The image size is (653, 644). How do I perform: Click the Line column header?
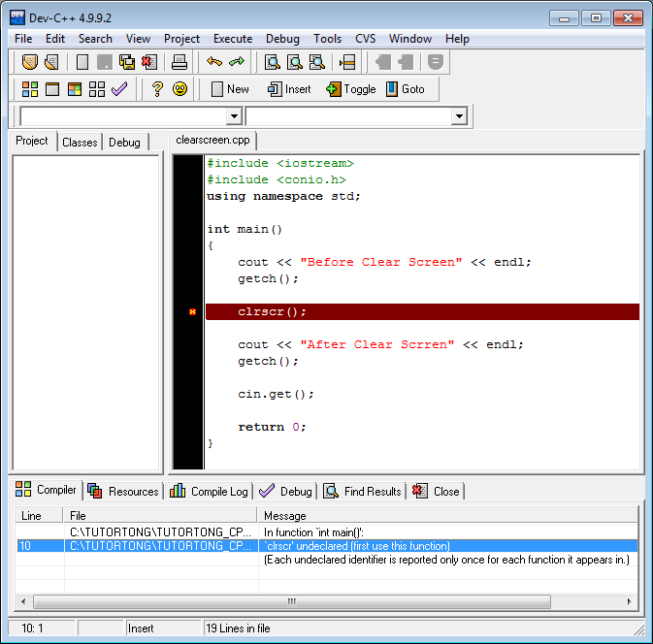pyautogui.click(x=39, y=515)
